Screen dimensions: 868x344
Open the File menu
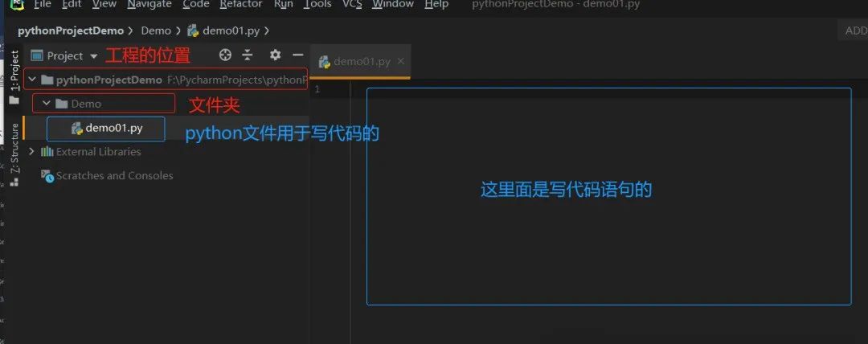(x=42, y=5)
